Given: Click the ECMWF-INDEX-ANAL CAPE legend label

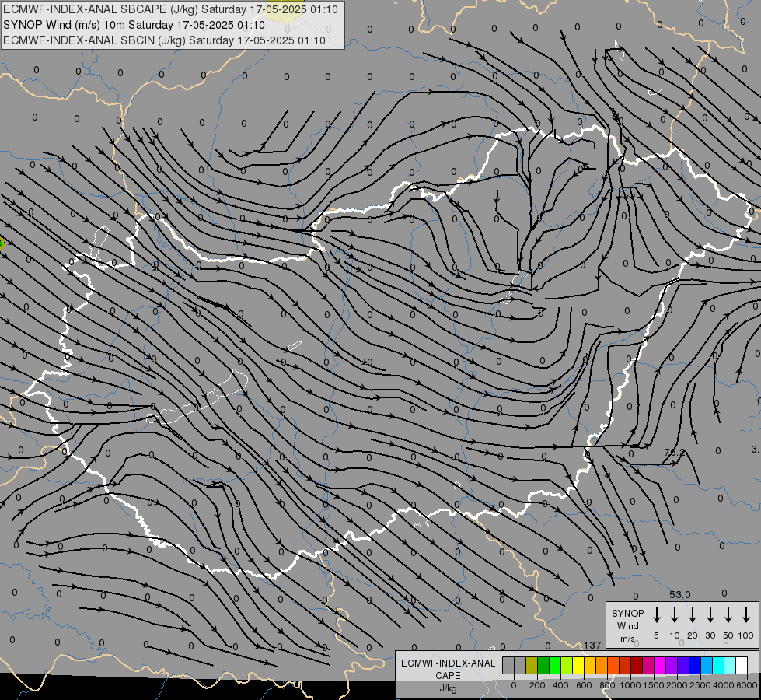Looking at the screenshot, I should click(x=448, y=669).
